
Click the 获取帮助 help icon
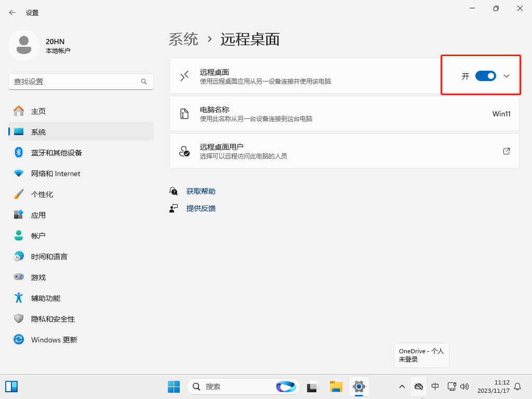(174, 191)
